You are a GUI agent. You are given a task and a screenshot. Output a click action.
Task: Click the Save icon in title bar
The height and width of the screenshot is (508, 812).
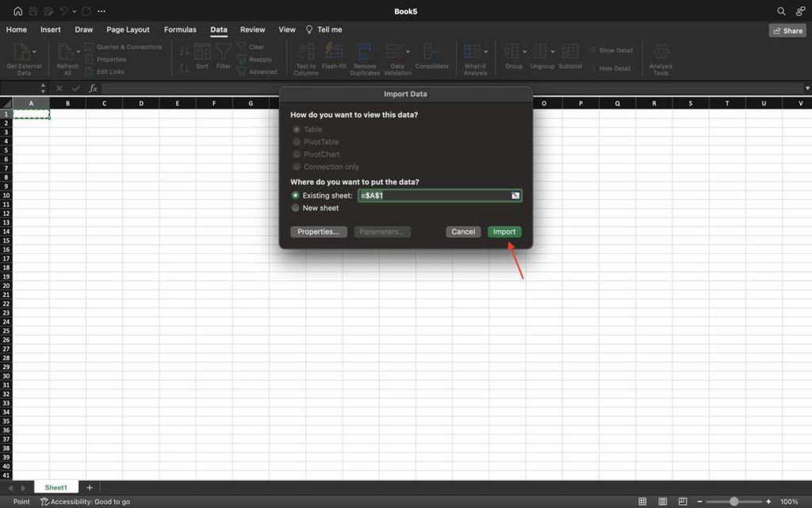pos(33,11)
